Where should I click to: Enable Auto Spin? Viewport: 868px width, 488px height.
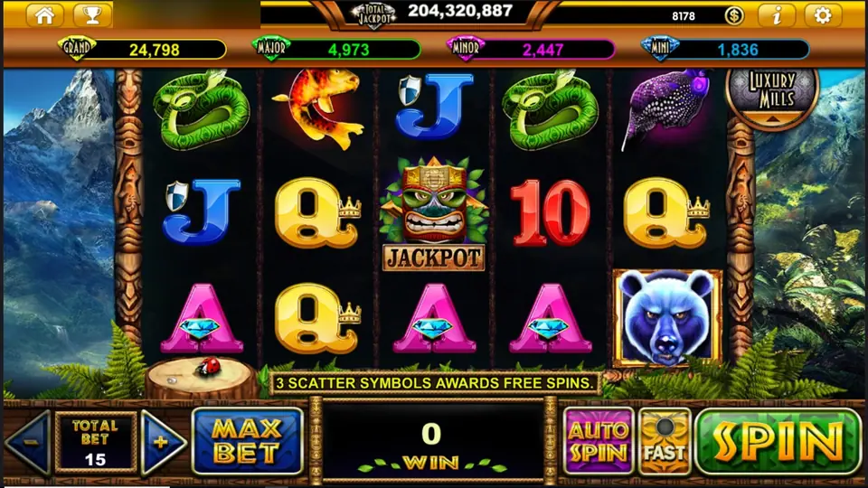click(x=599, y=442)
